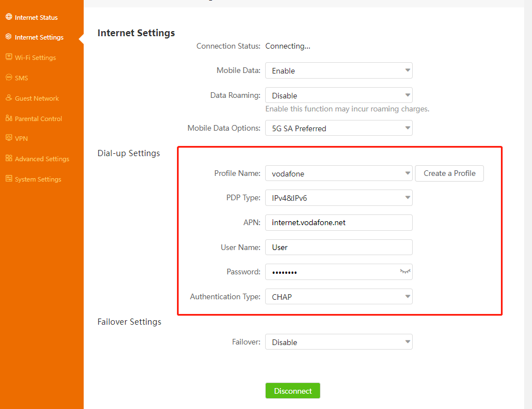The width and height of the screenshot is (532, 409).
Task: Click the System Settings icon
Action: pyautogui.click(x=8, y=179)
